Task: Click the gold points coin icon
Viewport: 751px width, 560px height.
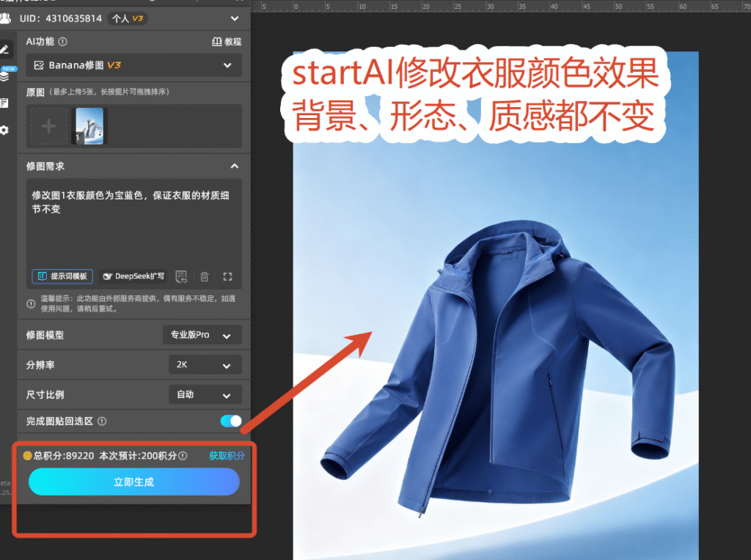Action: tap(27, 456)
